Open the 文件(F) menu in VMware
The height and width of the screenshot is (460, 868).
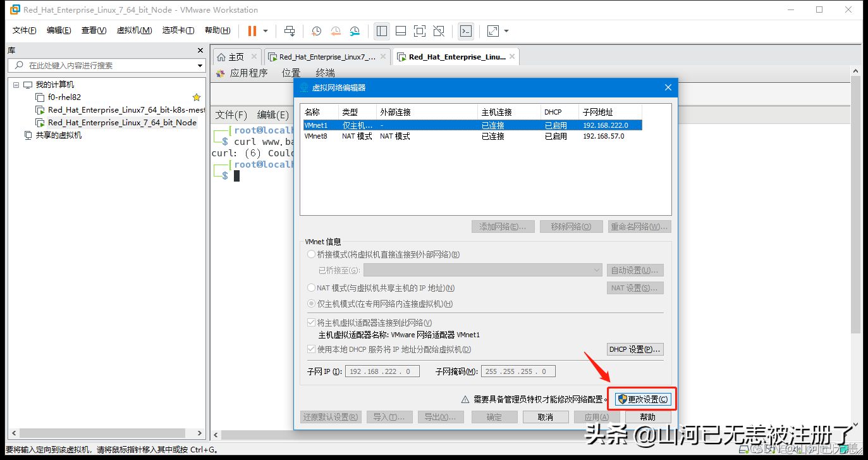25,30
